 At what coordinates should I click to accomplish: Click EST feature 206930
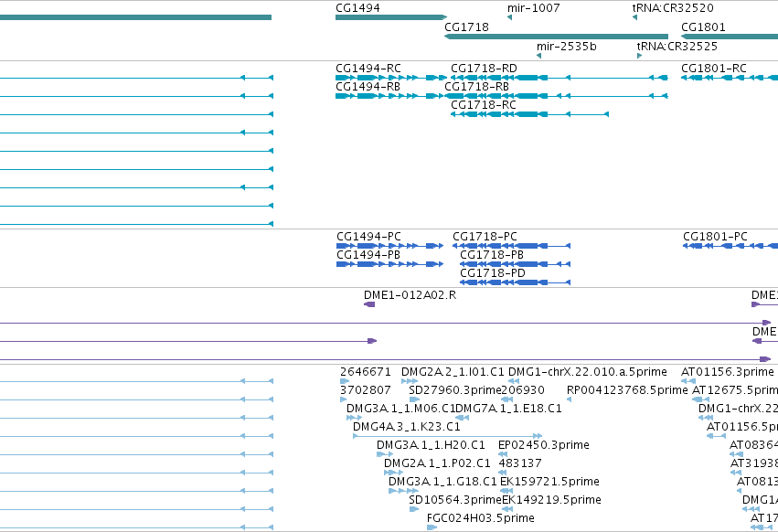[x=506, y=399]
